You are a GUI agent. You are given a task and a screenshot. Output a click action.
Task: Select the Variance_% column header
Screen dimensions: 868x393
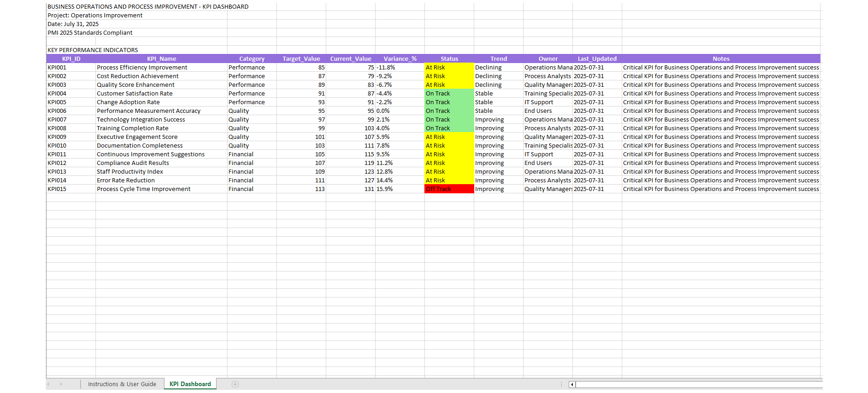pyautogui.click(x=400, y=59)
